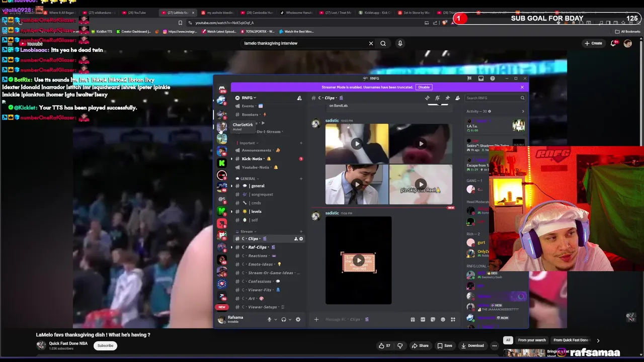Click create invite icon on Clips channel

(296, 239)
